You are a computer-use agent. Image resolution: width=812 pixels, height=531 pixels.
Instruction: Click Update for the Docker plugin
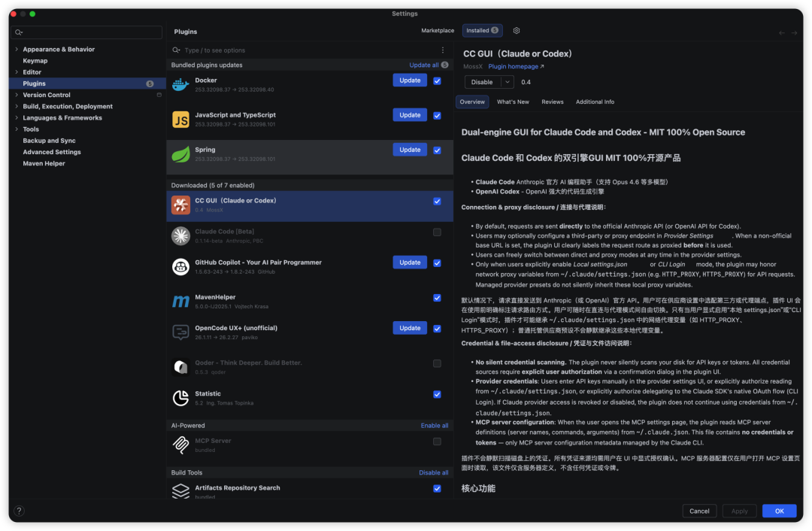410,80
